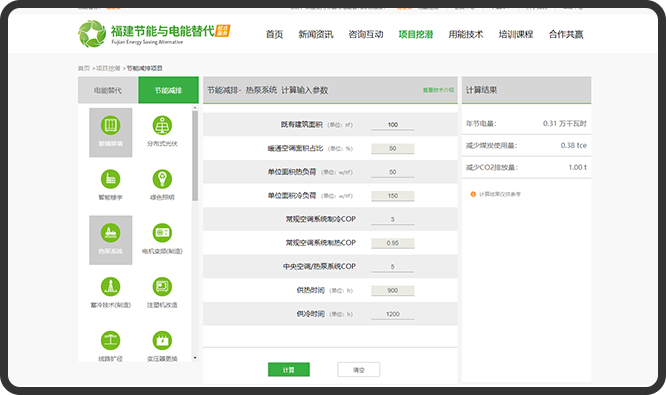Open the 用能技术 navigation item
The width and height of the screenshot is (666, 395).
tap(466, 34)
